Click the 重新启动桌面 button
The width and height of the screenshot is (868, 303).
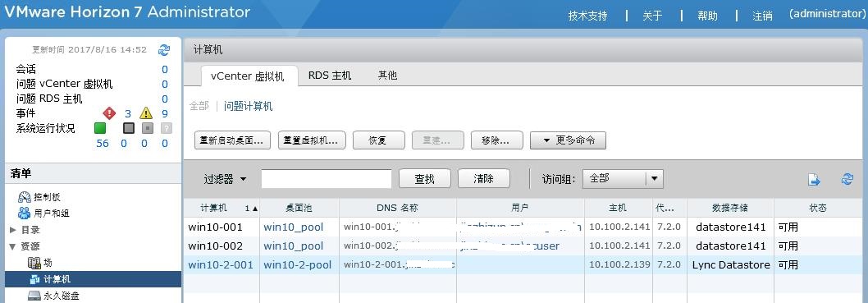pos(232,140)
